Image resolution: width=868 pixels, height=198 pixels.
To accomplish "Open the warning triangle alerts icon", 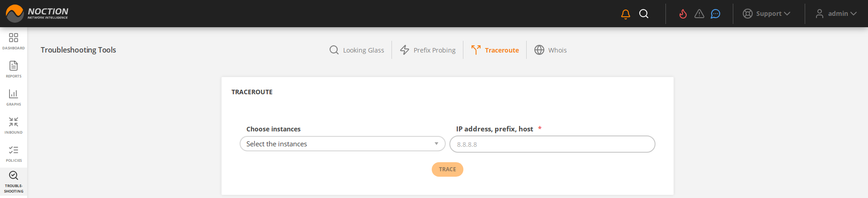I will click(699, 14).
